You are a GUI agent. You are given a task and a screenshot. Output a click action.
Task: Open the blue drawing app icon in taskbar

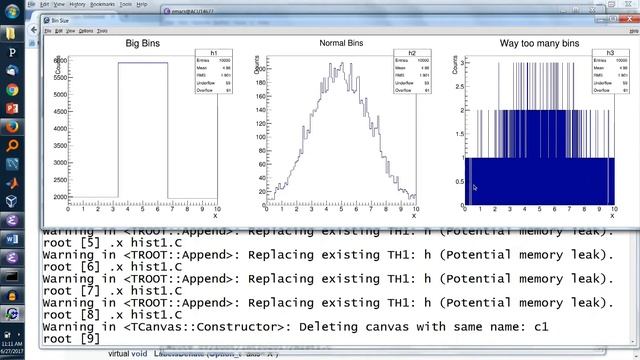12,164
